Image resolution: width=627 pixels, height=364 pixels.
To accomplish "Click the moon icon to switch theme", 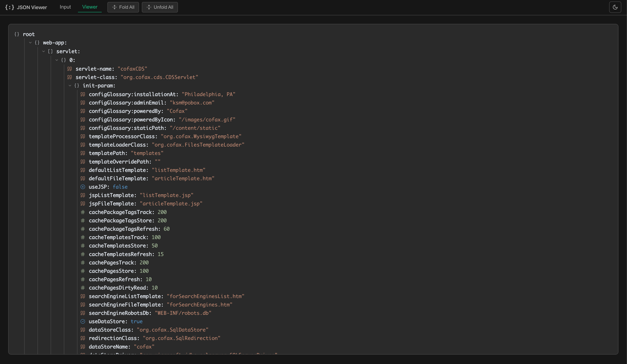I will tap(615, 7).
